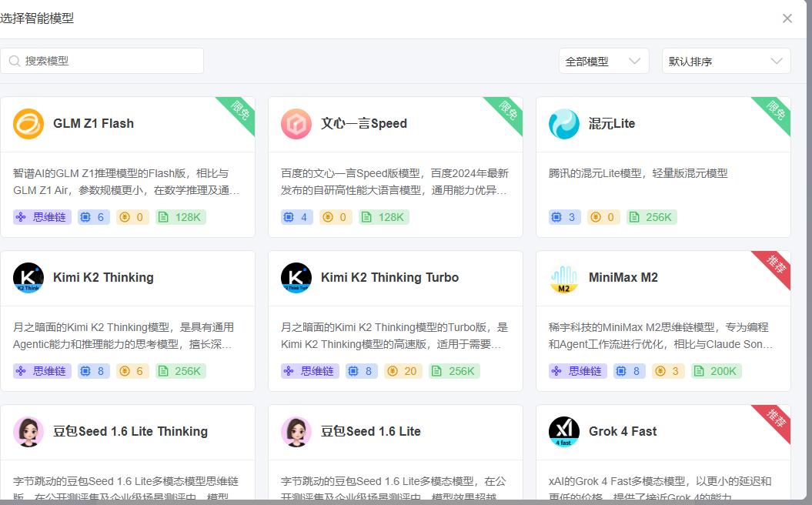
Task: Click the Kimi K2 Thinking model logo
Action: click(28, 278)
